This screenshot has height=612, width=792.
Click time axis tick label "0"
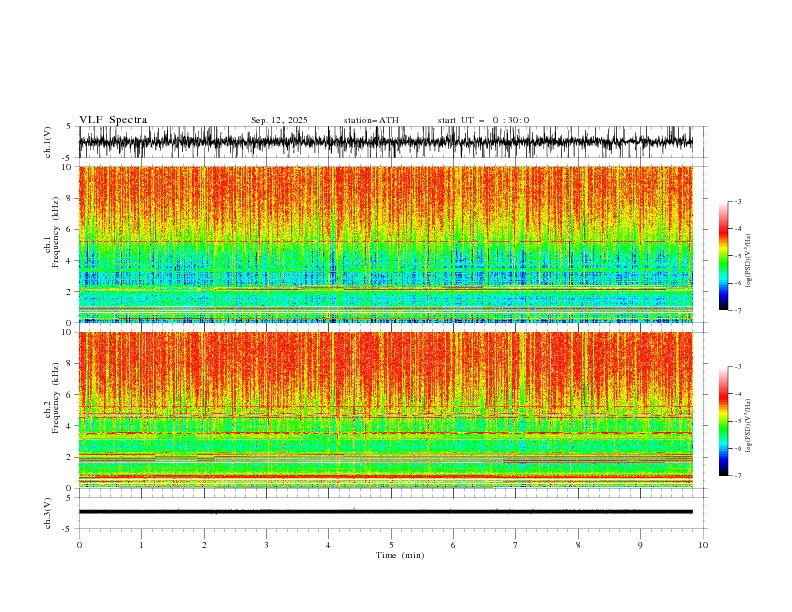click(x=79, y=545)
